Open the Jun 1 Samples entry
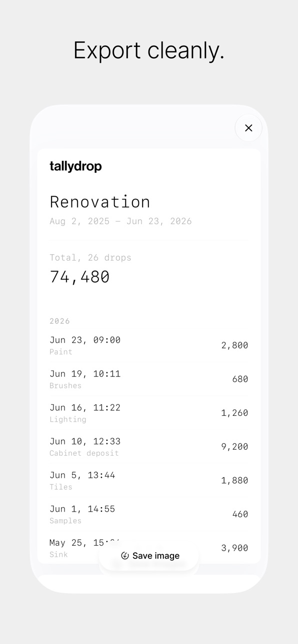The width and height of the screenshot is (298, 644). 149,514
